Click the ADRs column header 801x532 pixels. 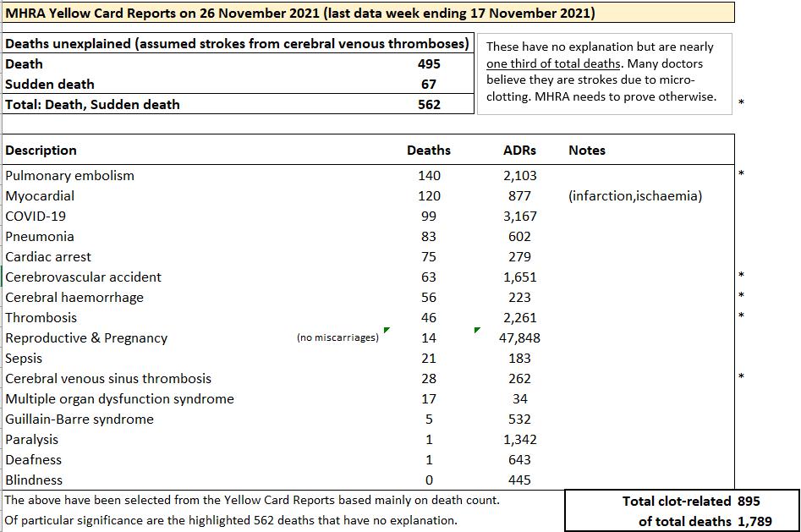click(519, 151)
